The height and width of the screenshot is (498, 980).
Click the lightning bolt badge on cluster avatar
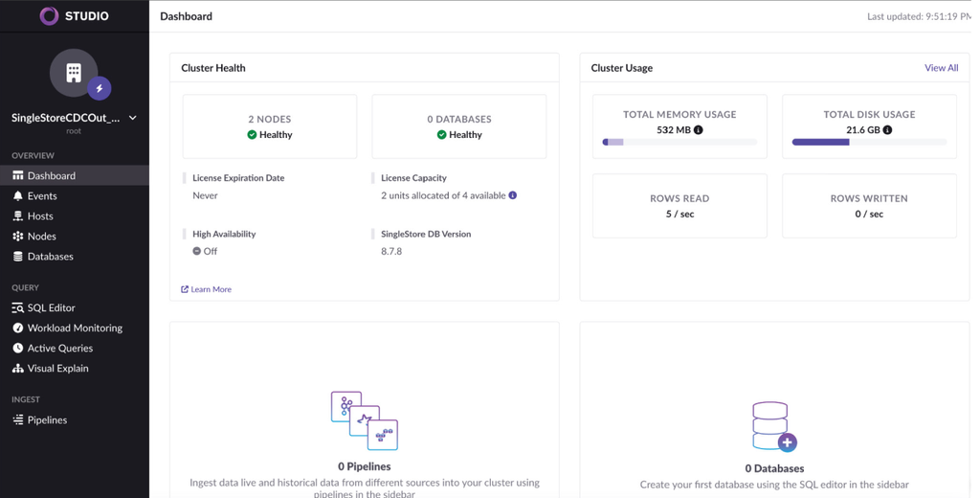pyautogui.click(x=100, y=88)
